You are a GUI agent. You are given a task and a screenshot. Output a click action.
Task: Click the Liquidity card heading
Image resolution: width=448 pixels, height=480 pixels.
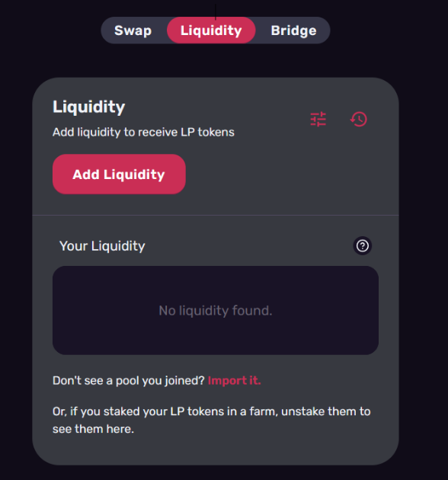[x=89, y=107]
